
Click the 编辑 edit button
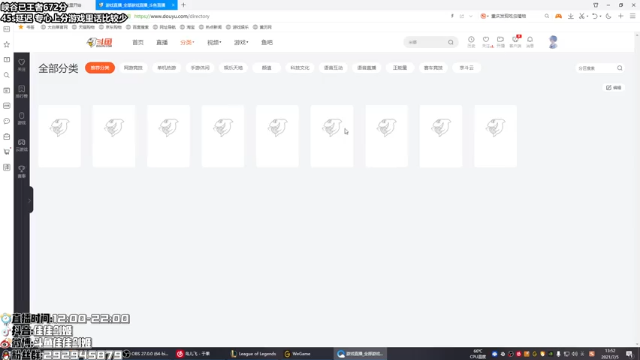pos(613,88)
